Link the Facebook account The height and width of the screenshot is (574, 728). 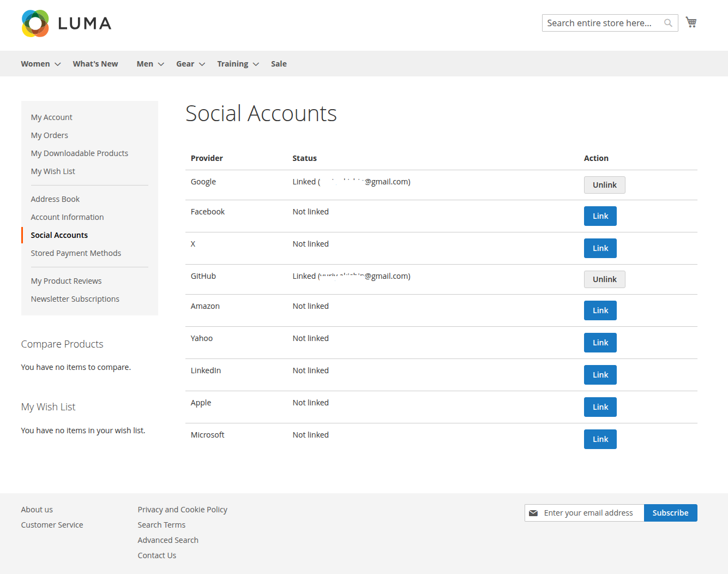[600, 216]
